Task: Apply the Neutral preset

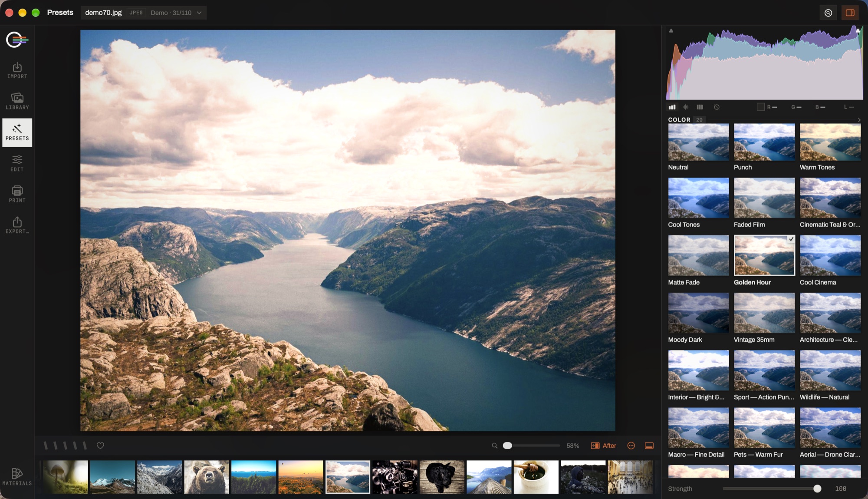Action: click(698, 142)
